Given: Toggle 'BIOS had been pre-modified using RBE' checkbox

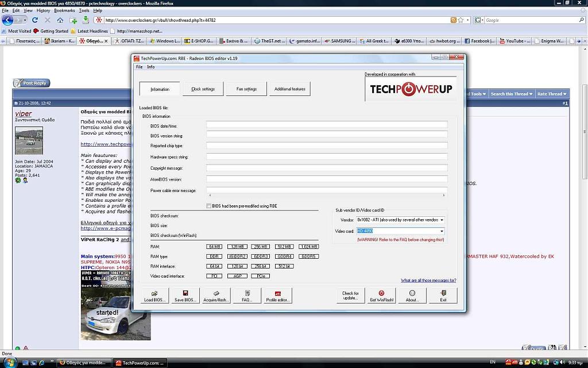Looking at the screenshot, I should pos(209,206).
